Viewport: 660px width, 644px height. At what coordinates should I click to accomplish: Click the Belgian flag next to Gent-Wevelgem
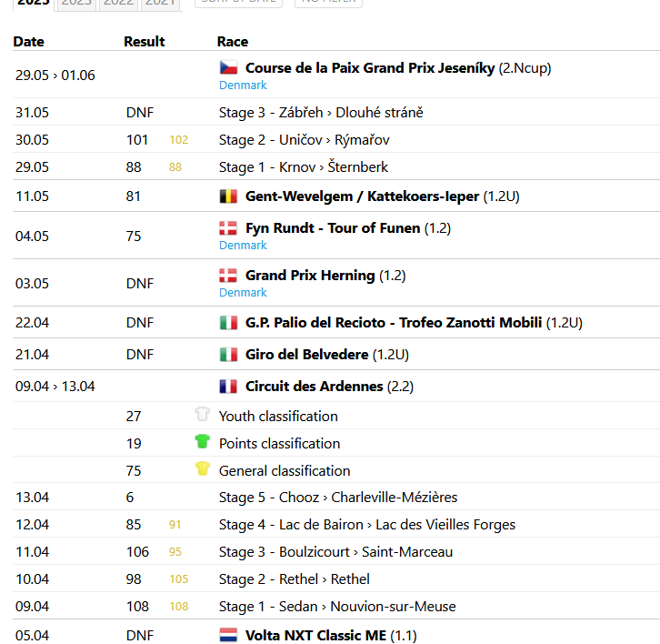click(x=228, y=196)
